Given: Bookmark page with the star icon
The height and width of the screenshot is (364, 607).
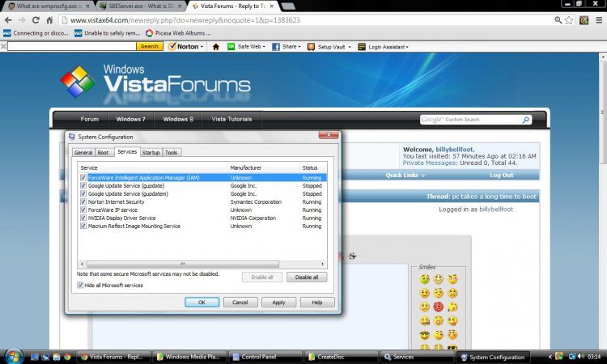Looking at the screenshot, I should pyautogui.click(x=569, y=20).
